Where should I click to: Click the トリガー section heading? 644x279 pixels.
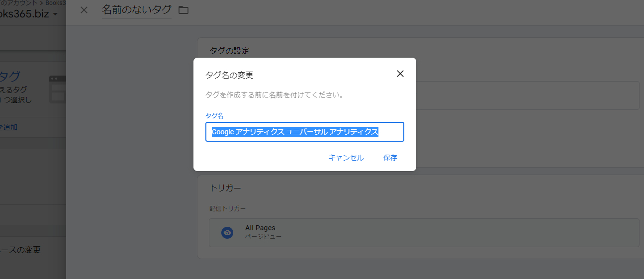click(x=225, y=188)
